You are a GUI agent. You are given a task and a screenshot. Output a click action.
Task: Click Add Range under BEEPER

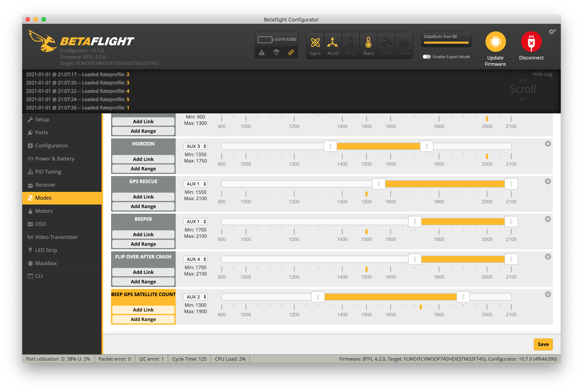[x=143, y=244]
